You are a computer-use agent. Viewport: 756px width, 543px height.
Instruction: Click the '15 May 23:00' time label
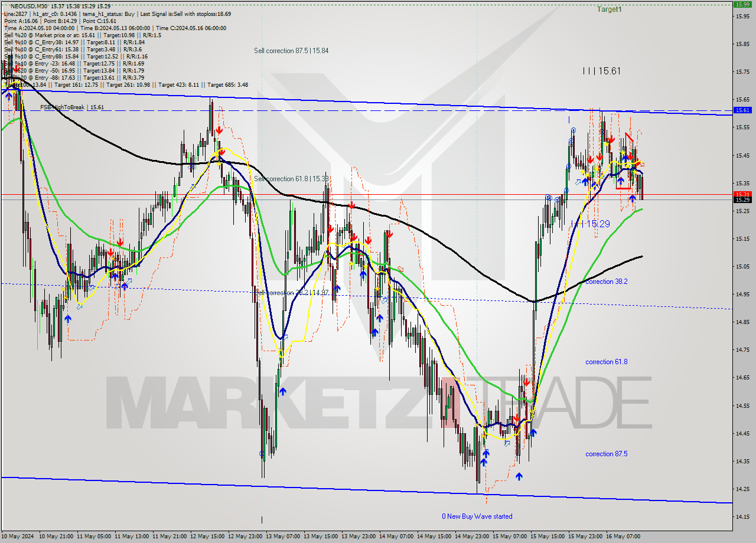[x=586, y=537]
